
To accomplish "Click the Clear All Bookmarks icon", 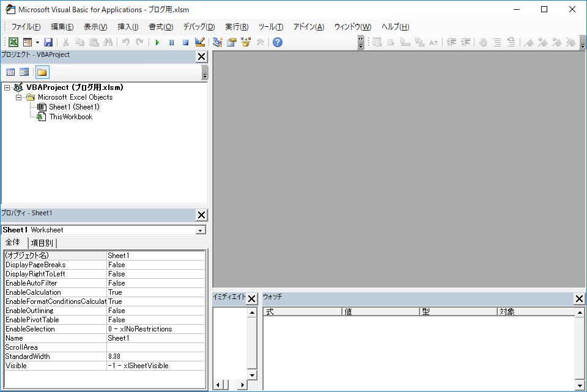I will (x=571, y=42).
